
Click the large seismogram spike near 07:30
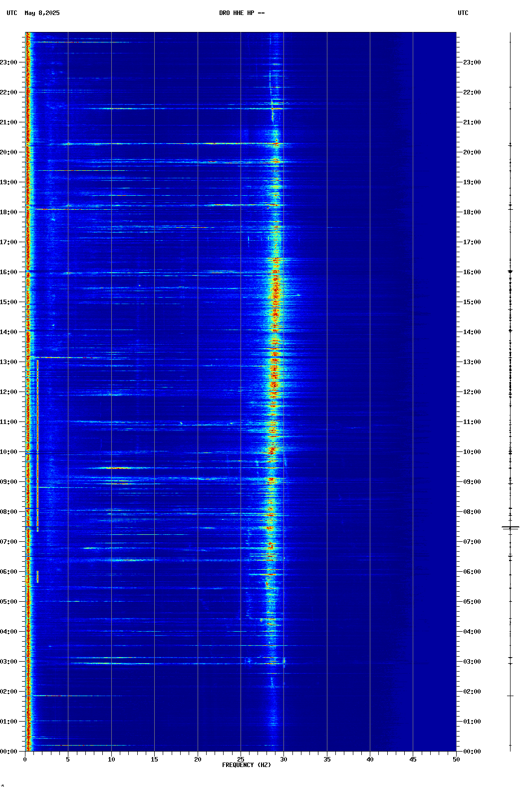pos(511,527)
